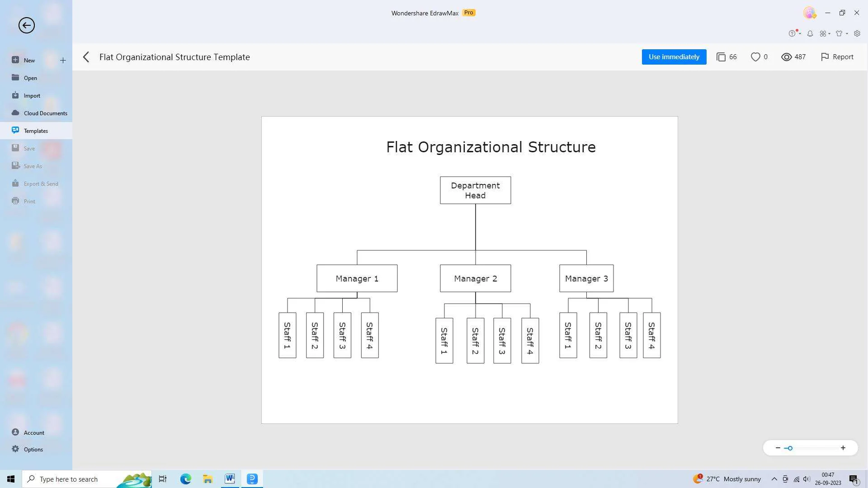Viewport: 868px width, 488px height.
Task: Open the Options sidebar entry
Action: coord(33,449)
